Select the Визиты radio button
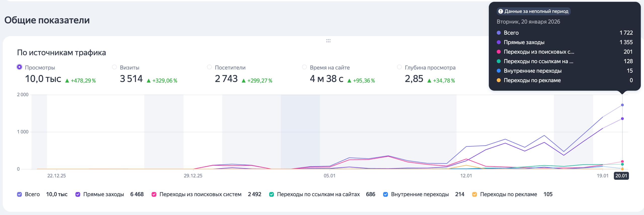Screen dimensions: 644x215 [x=114, y=67]
